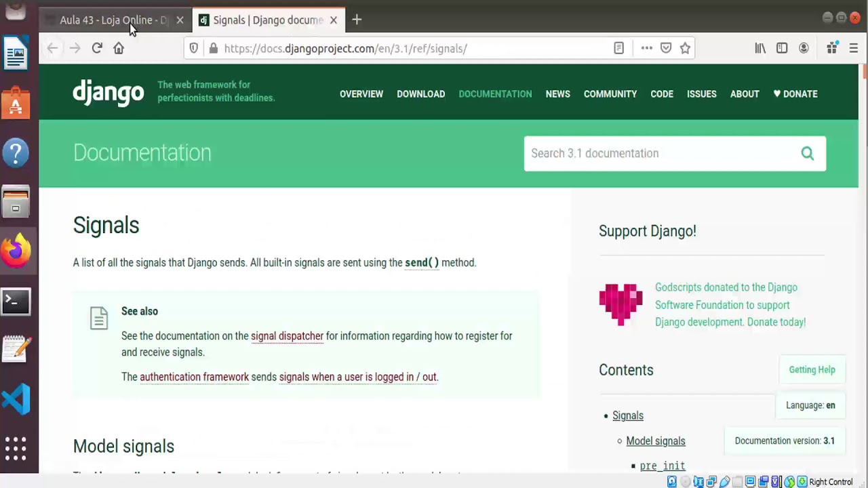Click the Firefox back arrow

pos(52,48)
